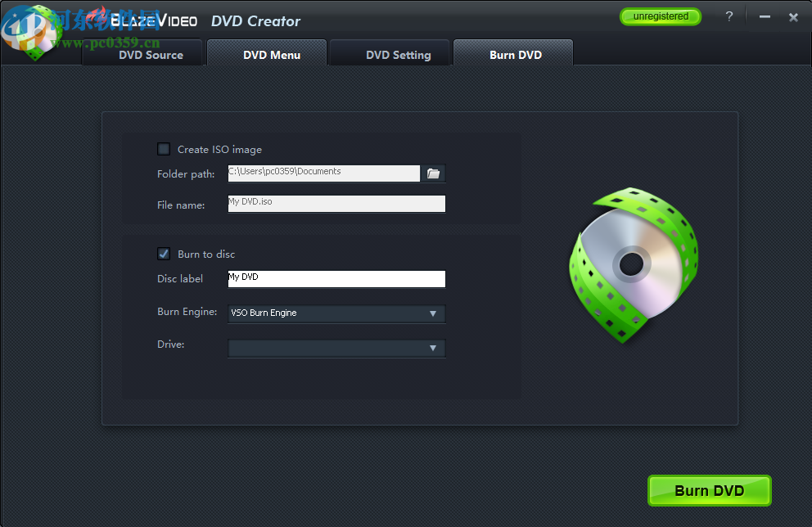
Task: Click inside the Disc label text box
Action: pyautogui.click(x=336, y=278)
